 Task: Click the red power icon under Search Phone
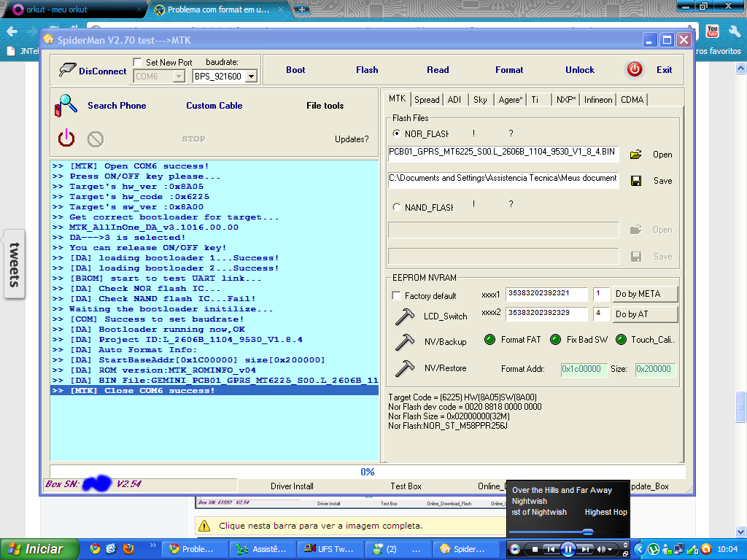click(66, 139)
